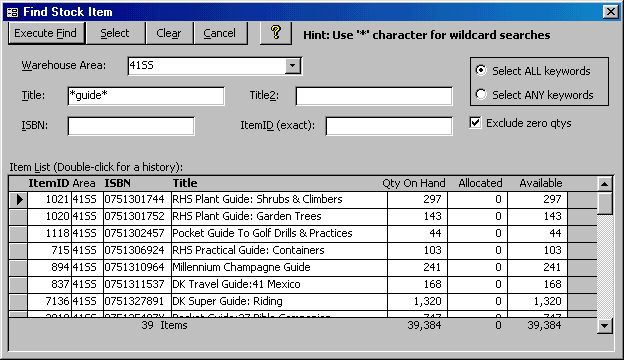Click the record selector for item 1118
Image resolution: width=624 pixels, height=360 pixels.
pyautogui.click(x=18, y=234)
